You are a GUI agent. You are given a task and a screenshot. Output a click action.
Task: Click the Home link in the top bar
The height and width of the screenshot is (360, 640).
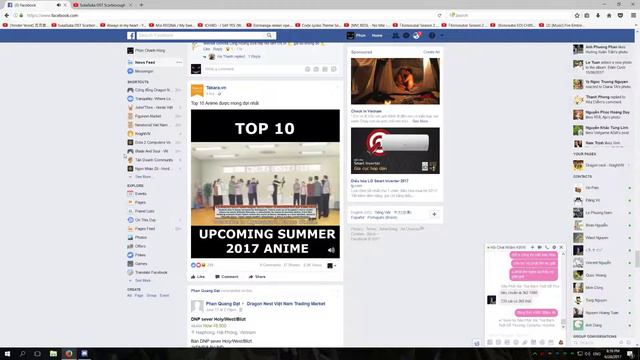pyautogui.click(x=377, y=36)
